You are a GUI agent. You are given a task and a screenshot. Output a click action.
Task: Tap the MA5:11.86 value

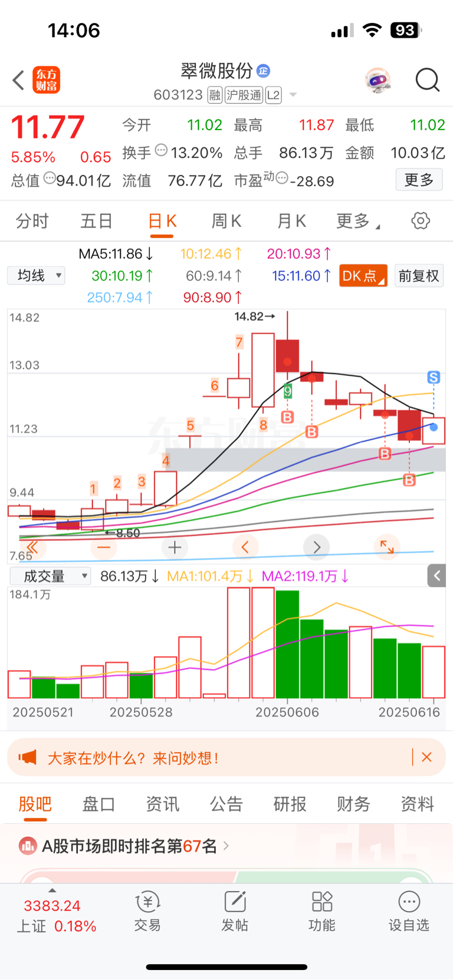click(116, 254)
